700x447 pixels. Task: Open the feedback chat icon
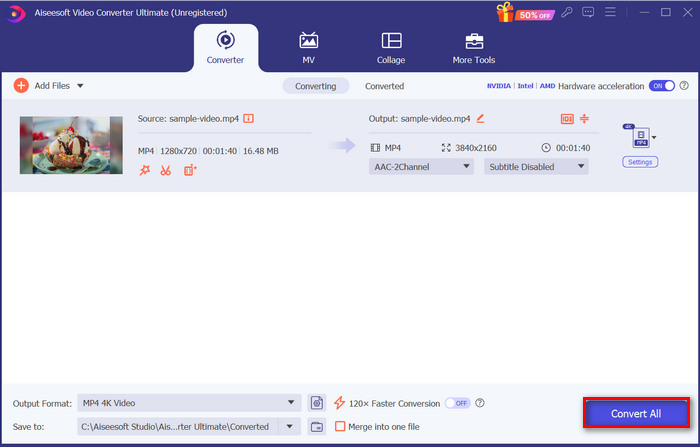coord(588,12)
